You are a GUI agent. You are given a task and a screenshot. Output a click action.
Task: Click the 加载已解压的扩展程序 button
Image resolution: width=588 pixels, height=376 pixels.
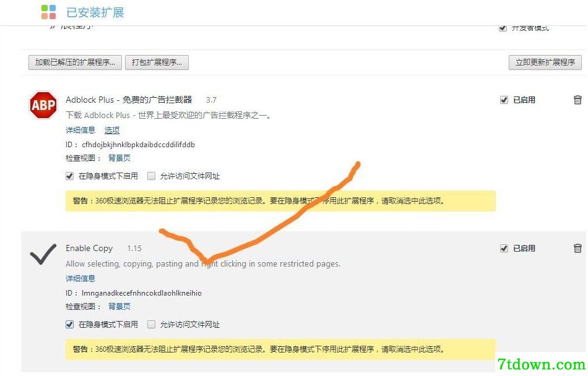point(75,62)
